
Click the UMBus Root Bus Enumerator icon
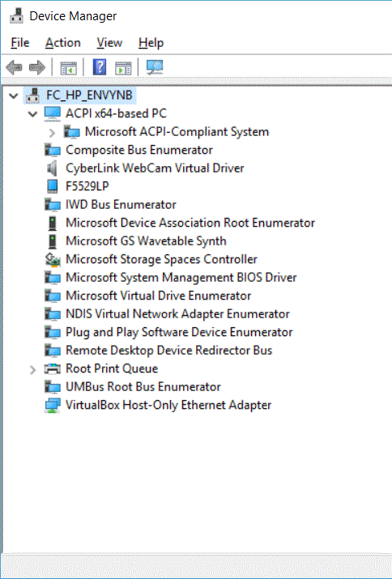53,386
